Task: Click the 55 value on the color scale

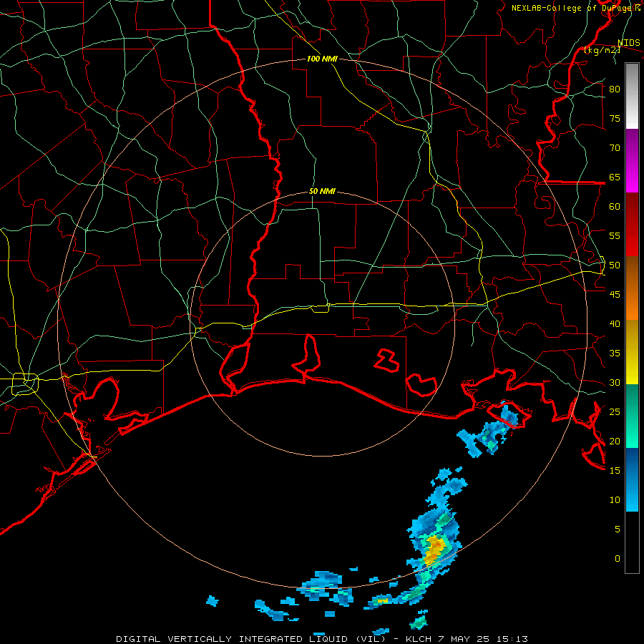Action: [x=615, y=235]
